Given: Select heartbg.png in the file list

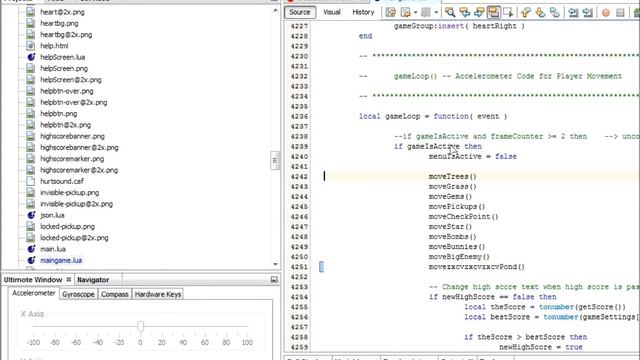Looking at the screenshot, I should (59, 23).
